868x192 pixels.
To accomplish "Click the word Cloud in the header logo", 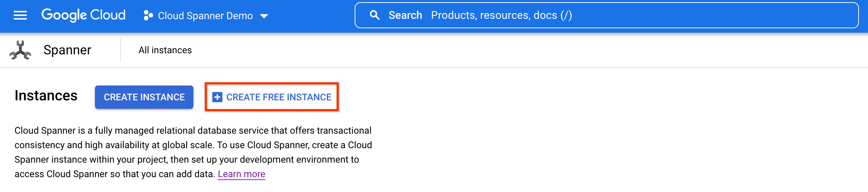I will (108, 15).
